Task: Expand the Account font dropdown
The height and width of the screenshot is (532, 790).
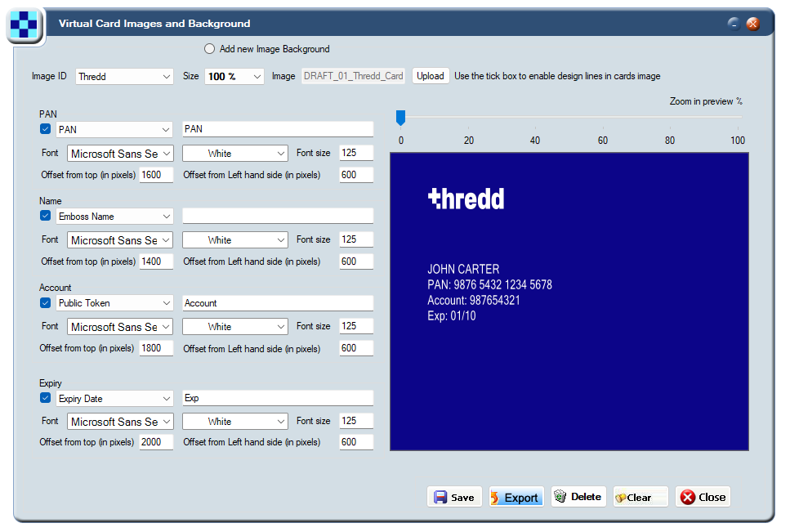Action: pos(120,327)
